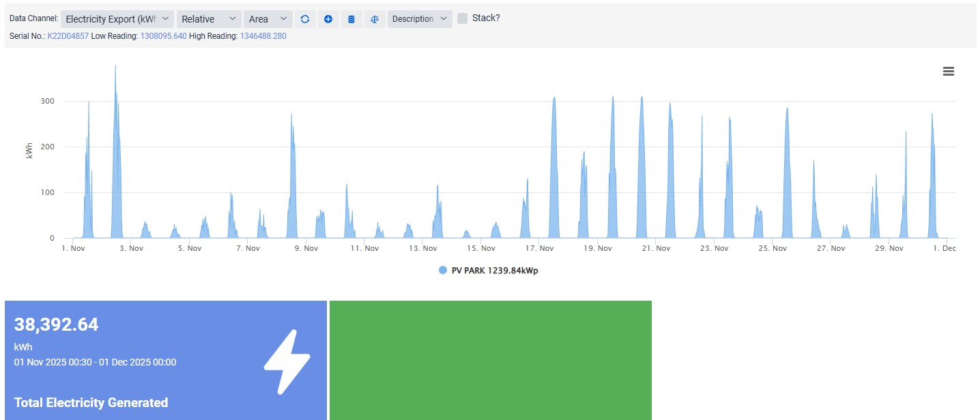The height and width of the screenshot is (420, 980).
Task: Expand the Description dropdown
Action: tap(420, 19)
